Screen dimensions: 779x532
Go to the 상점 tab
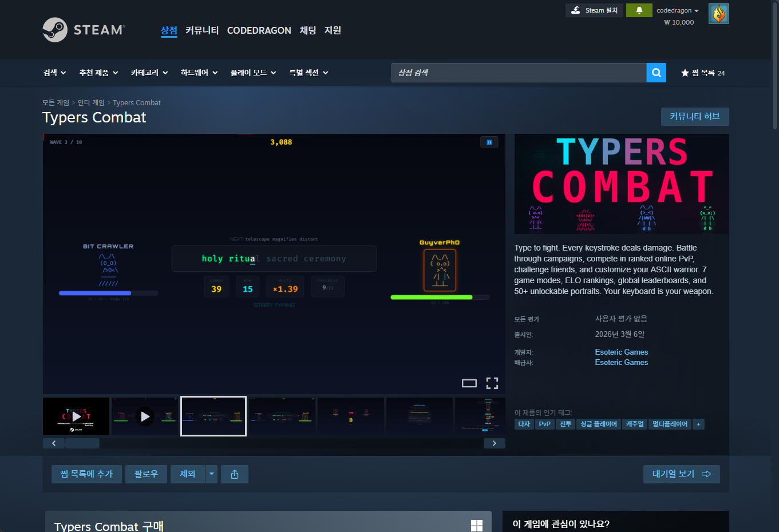click(x=169, y=30)
